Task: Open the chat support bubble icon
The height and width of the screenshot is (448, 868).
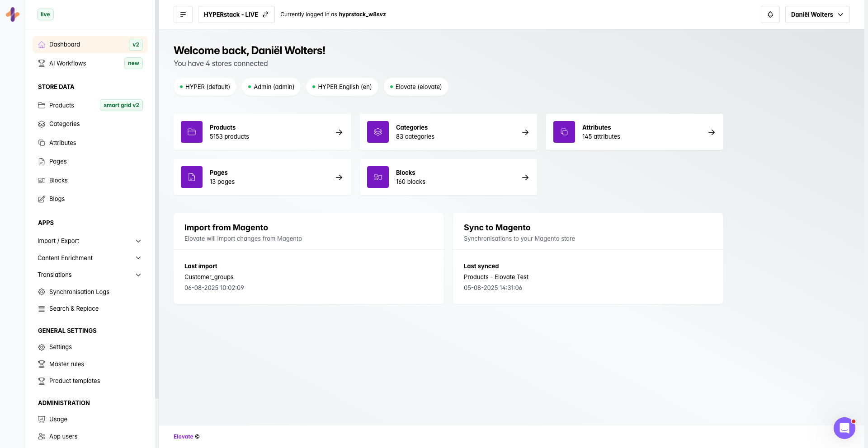Action: point(844,428)
